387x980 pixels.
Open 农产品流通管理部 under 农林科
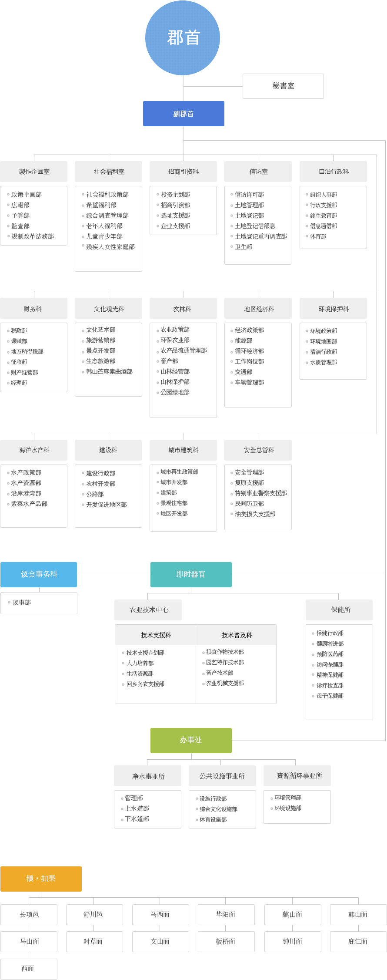click(183, 350)
